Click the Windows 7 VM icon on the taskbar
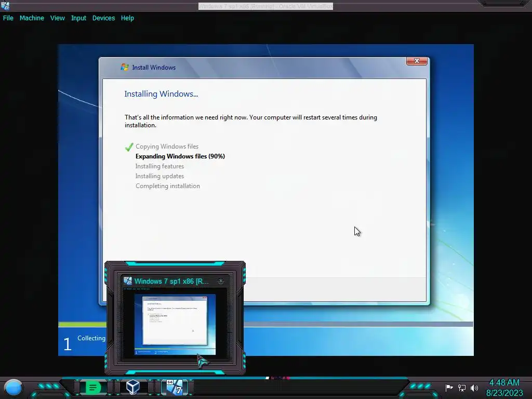The image size is (532, 399). 175,387
